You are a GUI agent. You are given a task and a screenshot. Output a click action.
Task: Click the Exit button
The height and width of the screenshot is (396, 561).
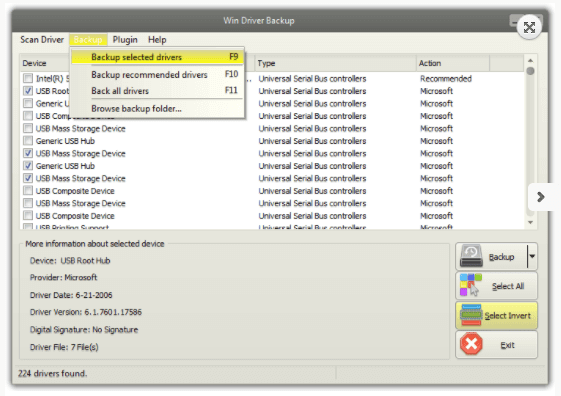(496, 345)
